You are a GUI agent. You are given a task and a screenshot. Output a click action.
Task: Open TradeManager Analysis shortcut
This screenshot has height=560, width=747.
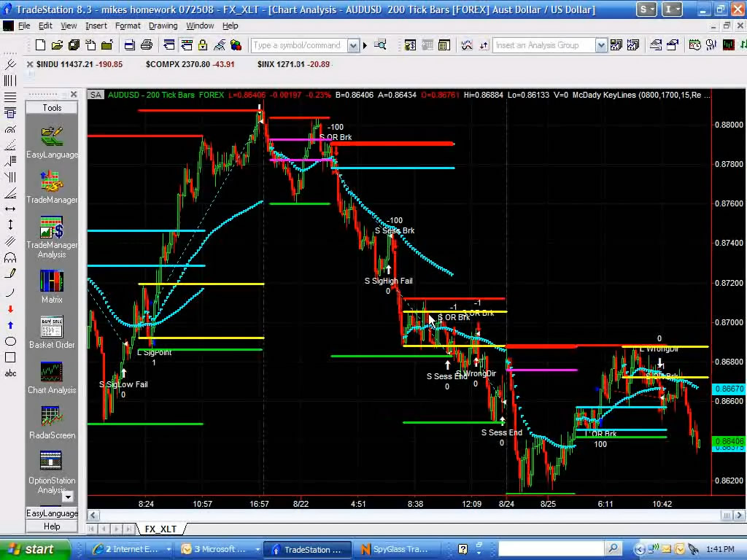coord(52,237)
